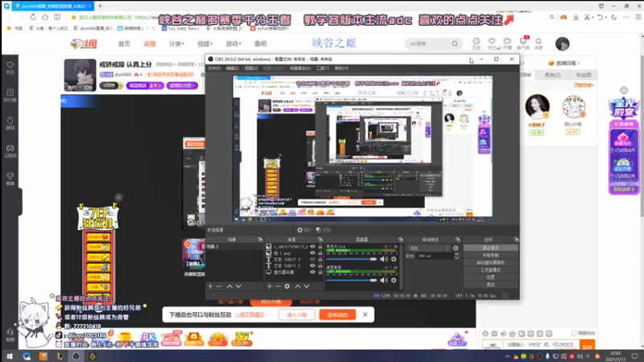Open the OBS Tools menu
644x362 pixels.
point(323,68)
